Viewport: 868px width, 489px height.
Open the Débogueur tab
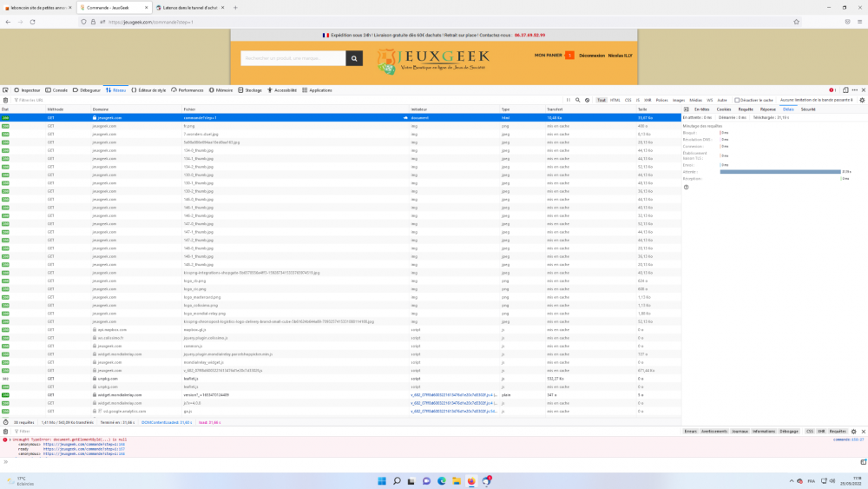(x=87, y=90)
